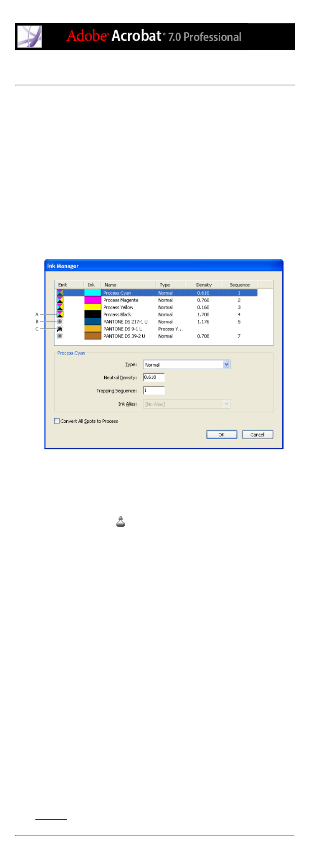Click the Process Yellow emit icon
Viewport: 310px width, 868px height.
pyautogui.click(x=60, y=307)
